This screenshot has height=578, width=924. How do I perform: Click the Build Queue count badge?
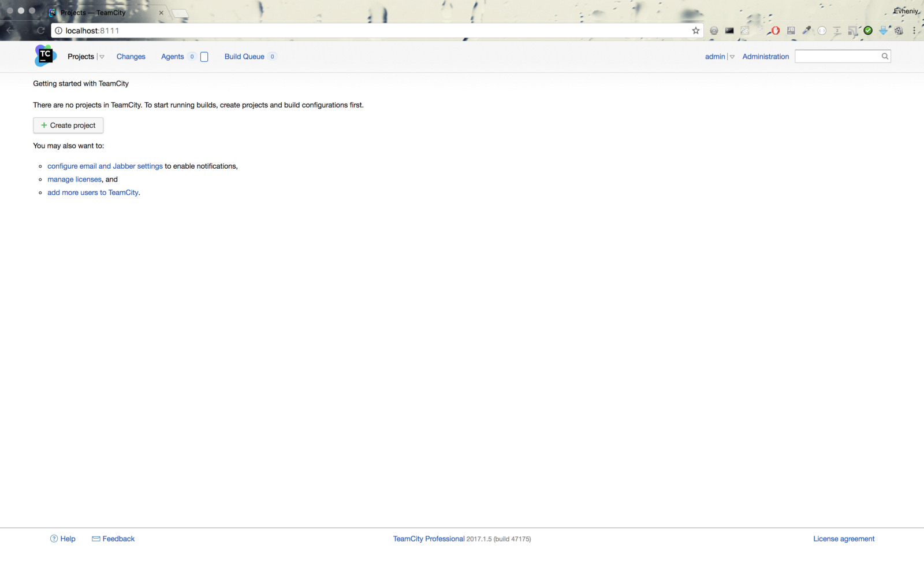pos(273,57)
